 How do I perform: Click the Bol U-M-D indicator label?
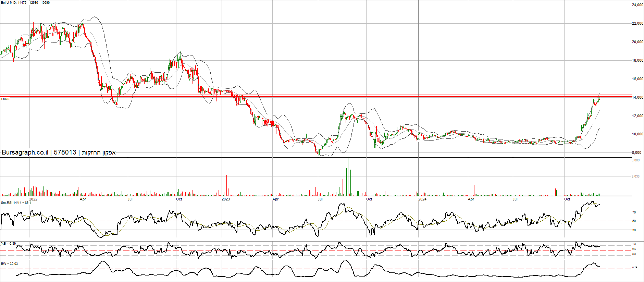pos(25,3)
